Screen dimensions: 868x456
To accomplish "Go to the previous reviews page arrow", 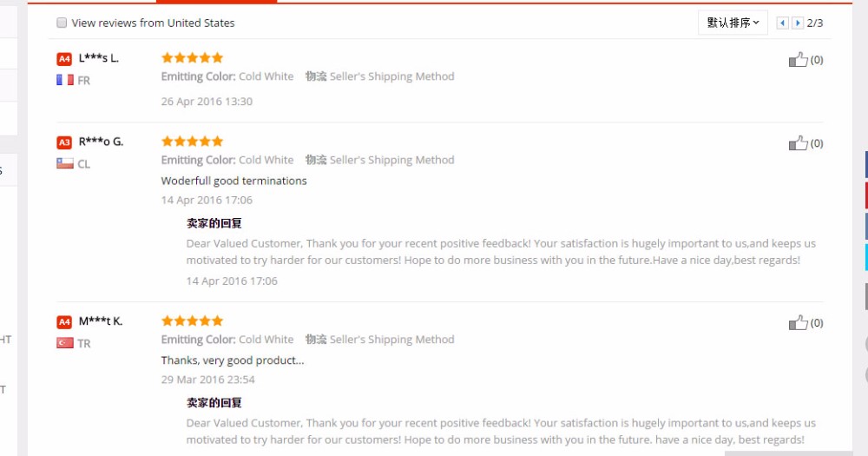I will point(782,23).
